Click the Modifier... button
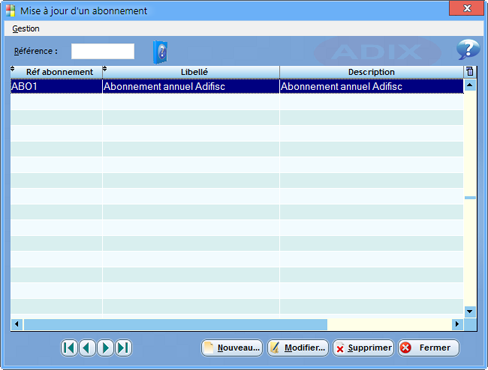The width and height of the screenshot is (488, 370). [x=298, y=348]
